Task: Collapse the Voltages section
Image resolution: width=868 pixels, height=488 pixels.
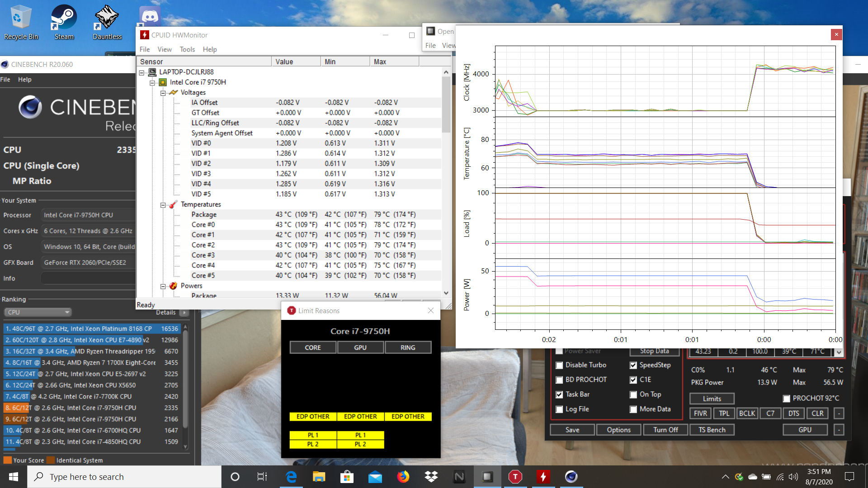Action: 163,93
